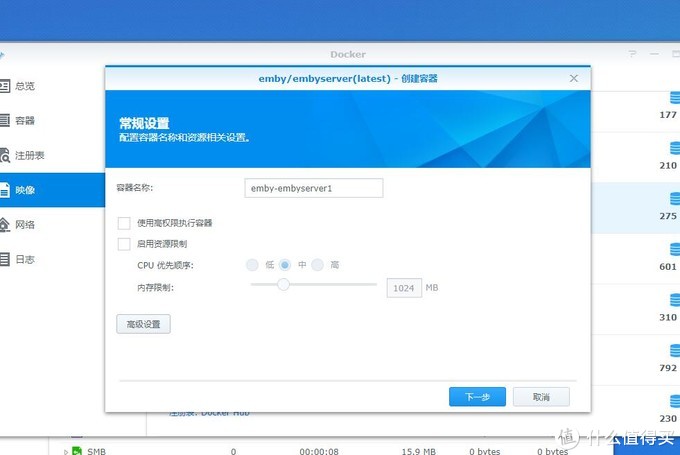The image size is (680, 455).
Task: Click the SMB row label
Action: (96, 452)
